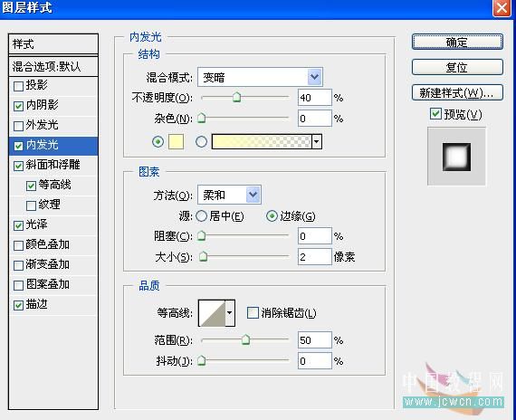The width and height of the screenshot is (516, 420).
Task: Toggle the 投影 drop shadow checkbox
Action: tap(18, 86)
